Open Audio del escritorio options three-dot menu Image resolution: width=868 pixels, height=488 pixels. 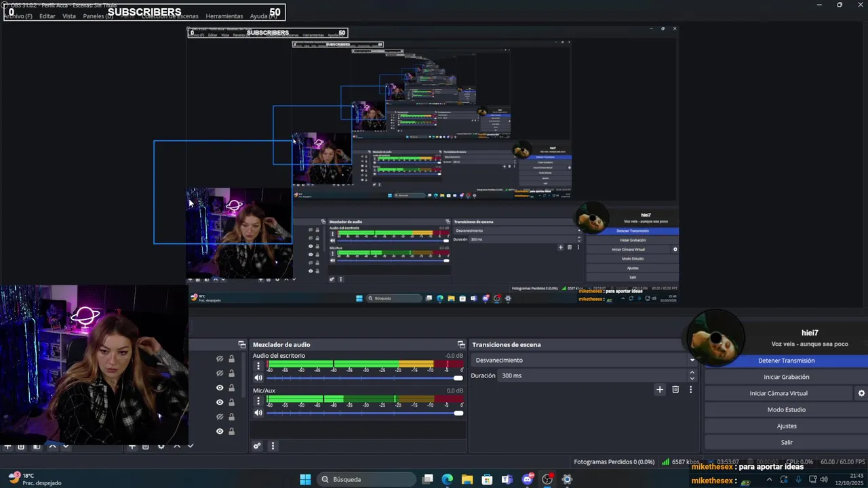coord(258,366)
